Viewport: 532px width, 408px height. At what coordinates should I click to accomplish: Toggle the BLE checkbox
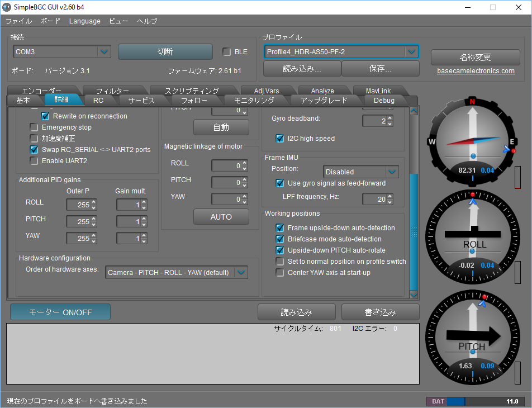227,52
